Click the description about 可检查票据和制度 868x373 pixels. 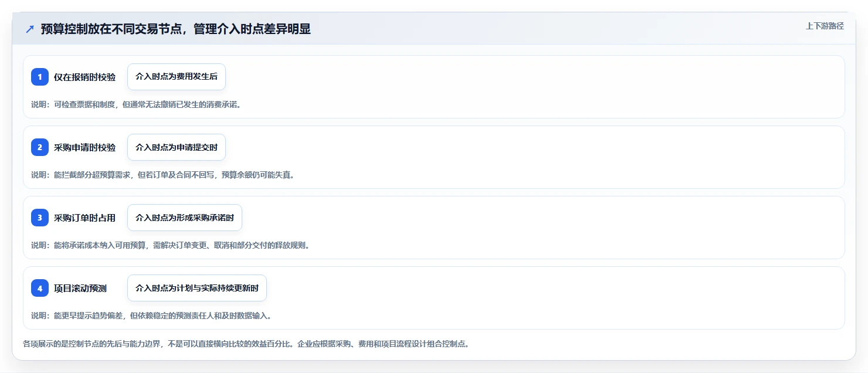(136, 104)
